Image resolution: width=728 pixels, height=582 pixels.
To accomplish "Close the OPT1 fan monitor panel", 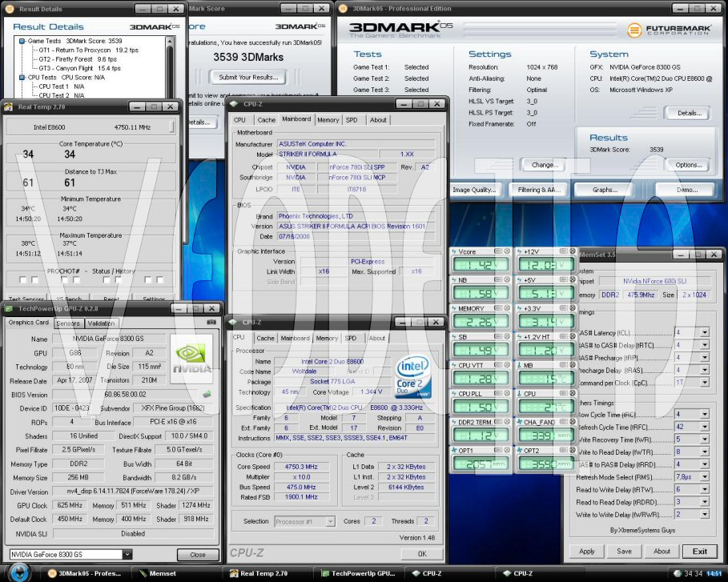I will coord(507,450).
